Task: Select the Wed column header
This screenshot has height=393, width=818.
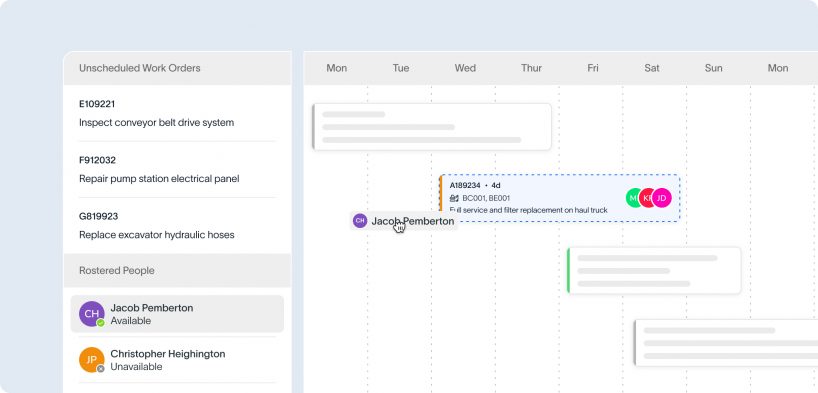Action: 465,68
